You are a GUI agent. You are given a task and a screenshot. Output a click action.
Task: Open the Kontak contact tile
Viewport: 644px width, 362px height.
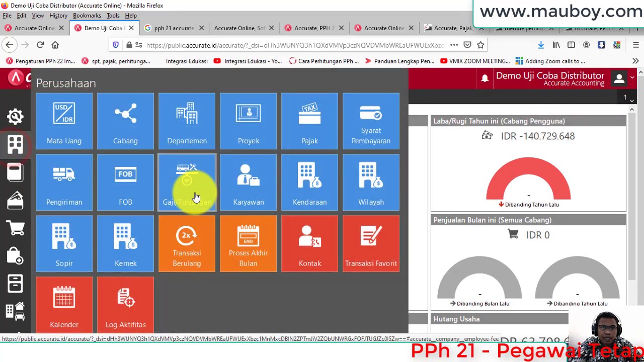[309, 244]
